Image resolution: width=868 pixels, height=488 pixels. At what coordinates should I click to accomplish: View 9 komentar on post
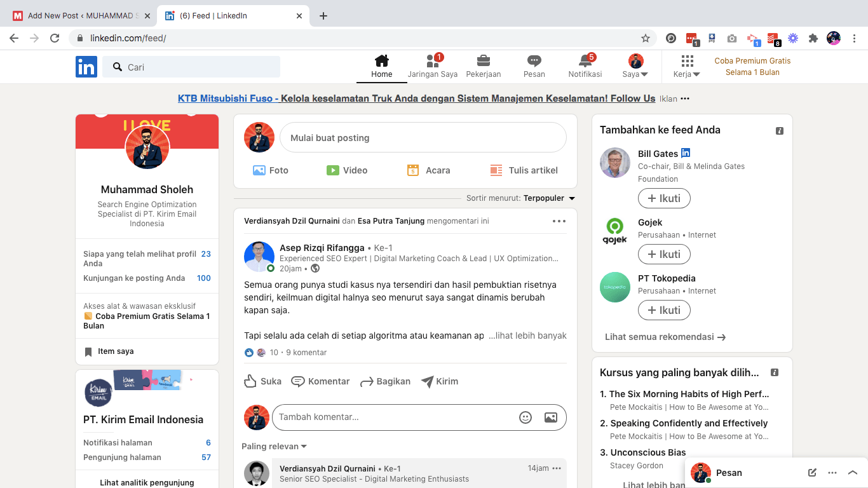306,353
